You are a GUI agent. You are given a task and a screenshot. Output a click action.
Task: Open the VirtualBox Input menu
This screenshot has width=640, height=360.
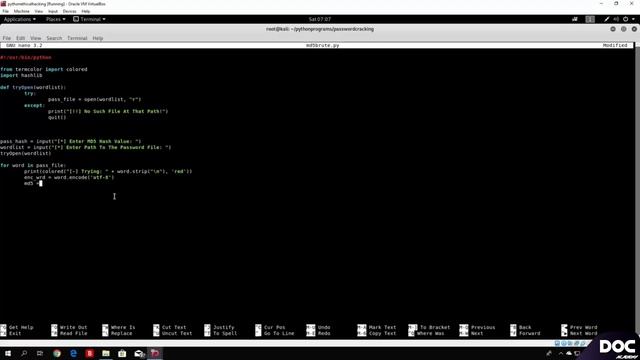point(53,11)
